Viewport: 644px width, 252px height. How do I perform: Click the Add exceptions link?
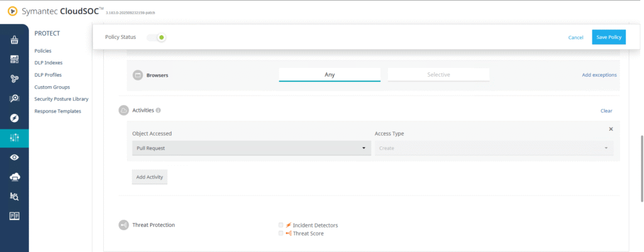[599, 75]
